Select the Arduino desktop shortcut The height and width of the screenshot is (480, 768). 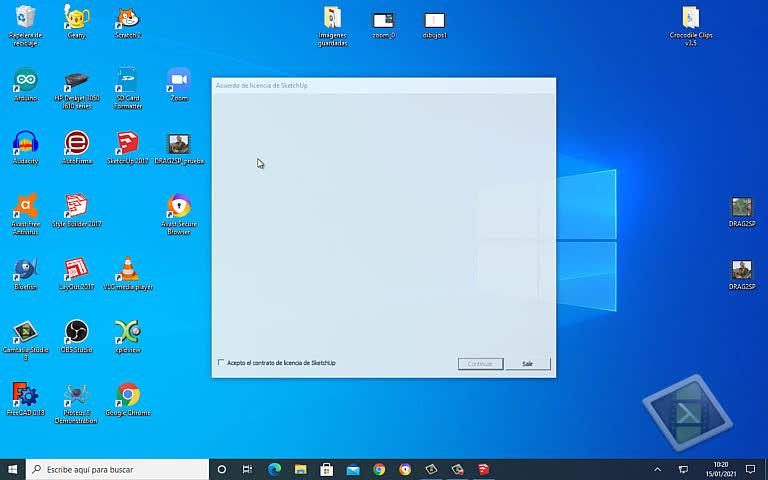point(25,81)
